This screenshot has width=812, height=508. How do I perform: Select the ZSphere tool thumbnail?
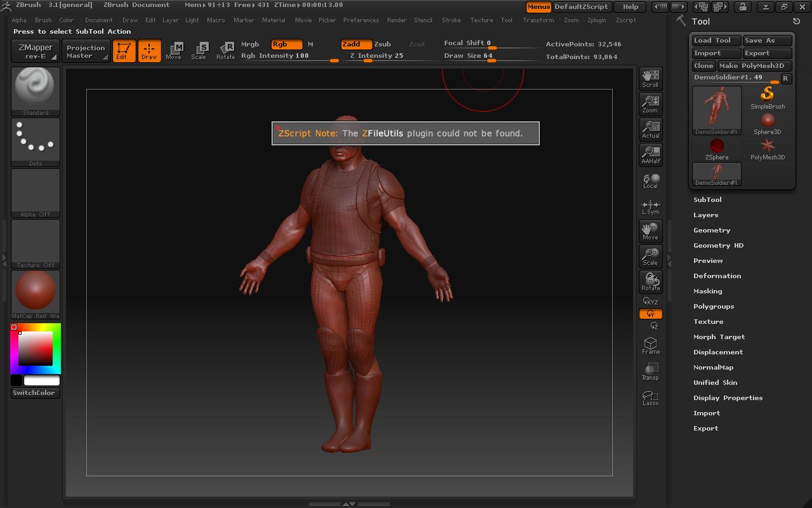click(x=717, y=149)
